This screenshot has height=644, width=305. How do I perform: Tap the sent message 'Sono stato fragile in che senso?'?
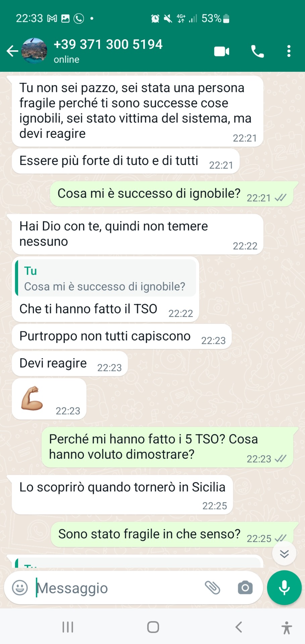click(x=172, y=534)
